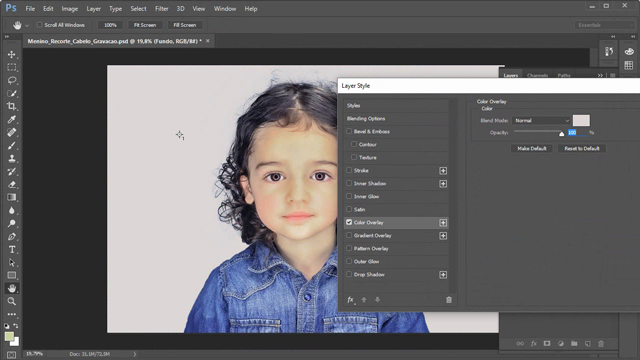
Task: Enable the Inner Glow checkbox
Action: point(349,196)
